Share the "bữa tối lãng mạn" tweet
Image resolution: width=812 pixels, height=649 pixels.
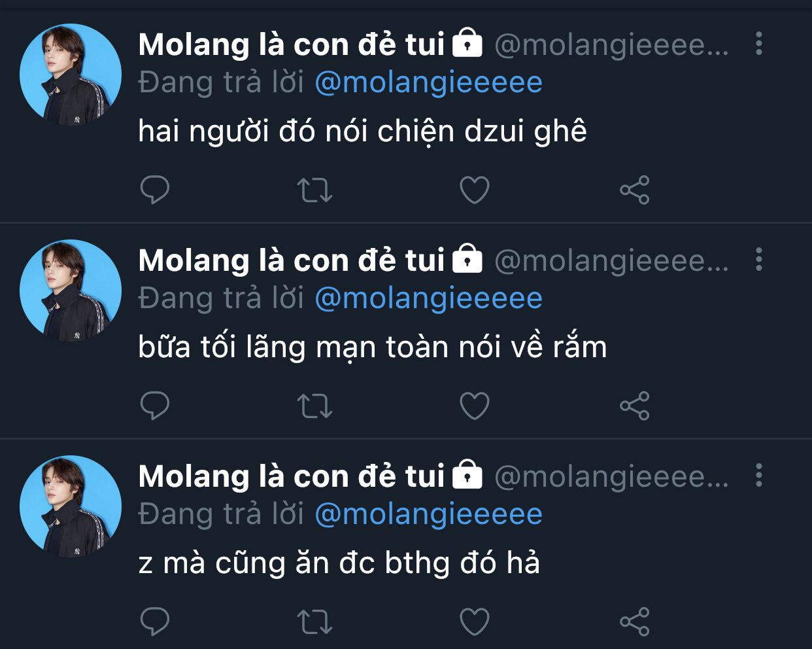point(634,406)
